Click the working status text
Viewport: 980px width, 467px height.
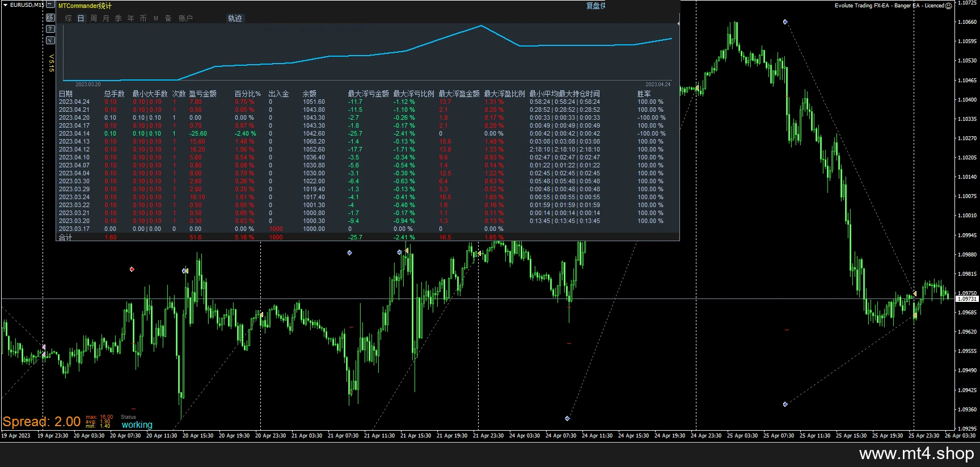pyautogui.click(x=137, y=424)
